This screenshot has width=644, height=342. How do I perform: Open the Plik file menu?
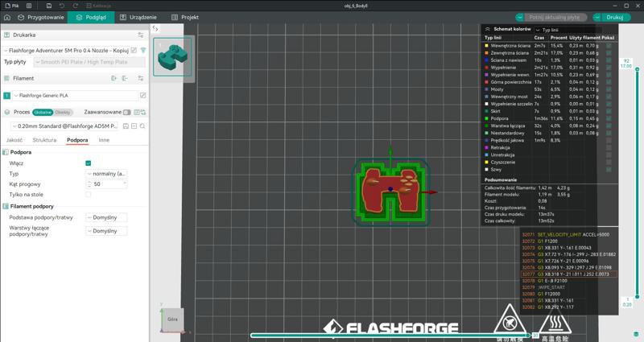[x=12, y=6]
